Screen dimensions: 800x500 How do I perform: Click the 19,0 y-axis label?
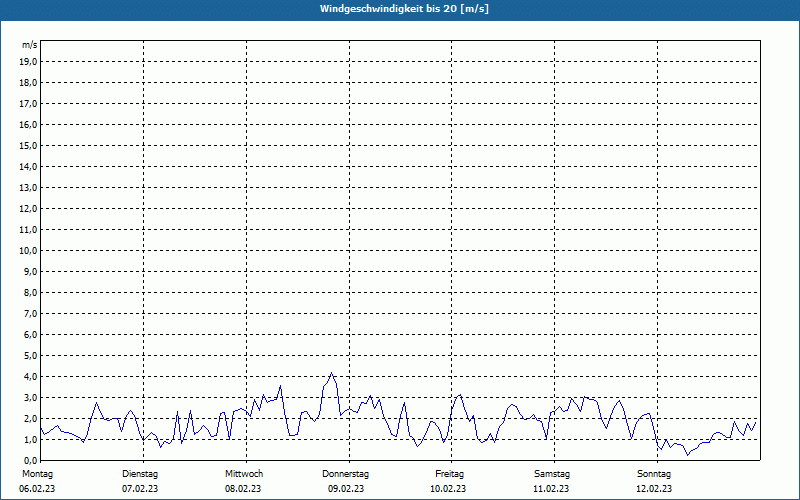pyautogui.click(x=29, y=62)
